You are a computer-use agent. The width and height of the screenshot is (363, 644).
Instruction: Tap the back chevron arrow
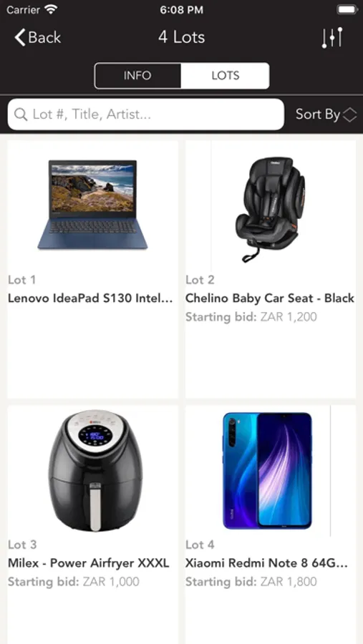point(20,37)
